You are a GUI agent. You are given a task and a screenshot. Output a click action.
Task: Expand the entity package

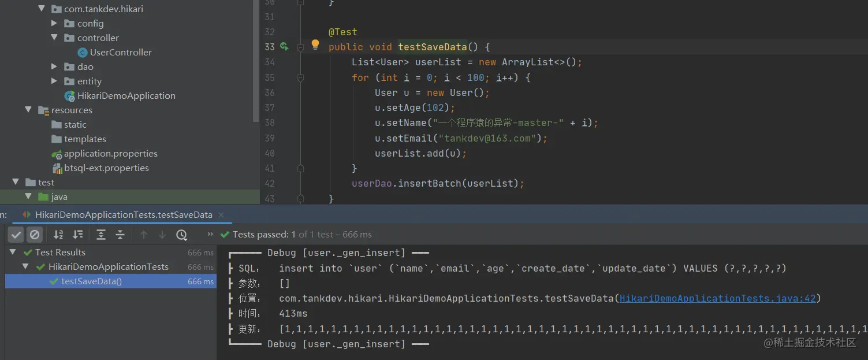click(x=54, y=81)
